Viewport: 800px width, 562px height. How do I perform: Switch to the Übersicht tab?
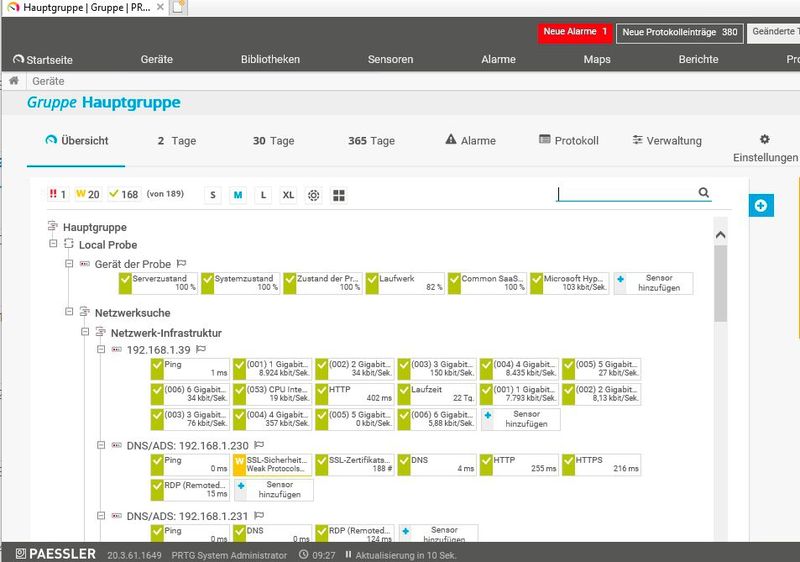(77, 141)
